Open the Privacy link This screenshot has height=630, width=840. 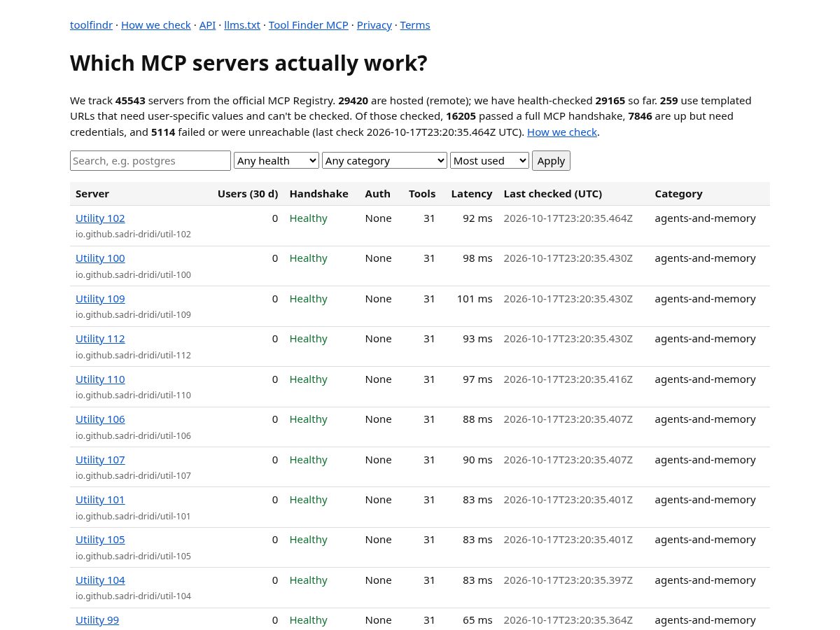click(374, 25)
